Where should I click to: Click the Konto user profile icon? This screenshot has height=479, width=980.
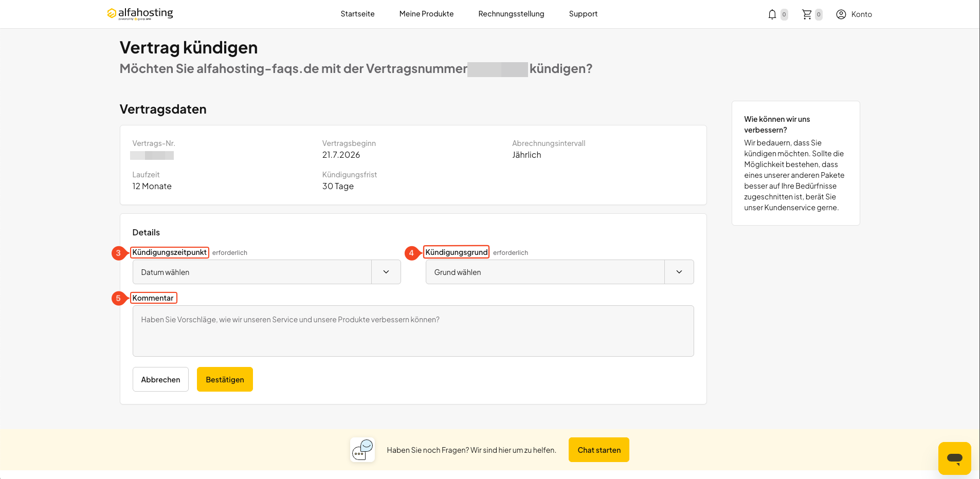[x=841, y=14]
